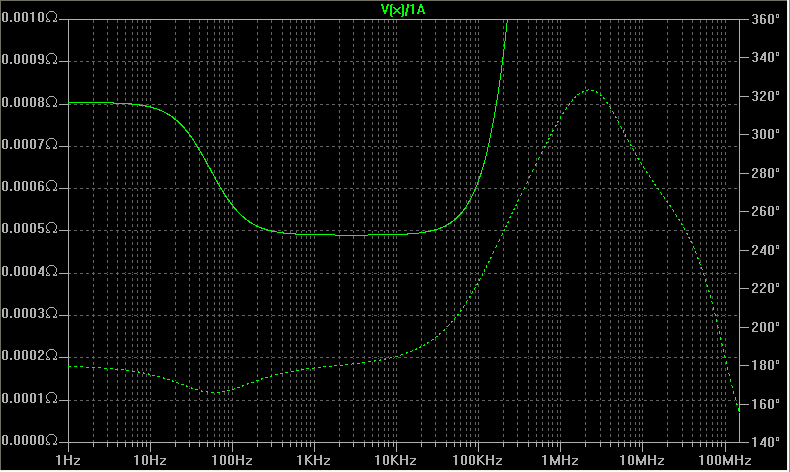Viewport: 790px width, 472px height.
Task: Click the 0.0004Ω left axis label
Action: [30, 272]
